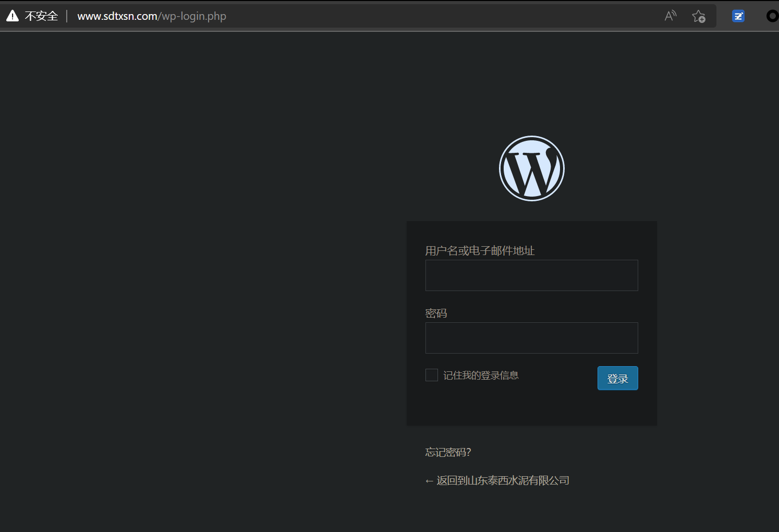Click the WordPress logo above the login form
779x532 pixels.
click(x=532, y=168)
